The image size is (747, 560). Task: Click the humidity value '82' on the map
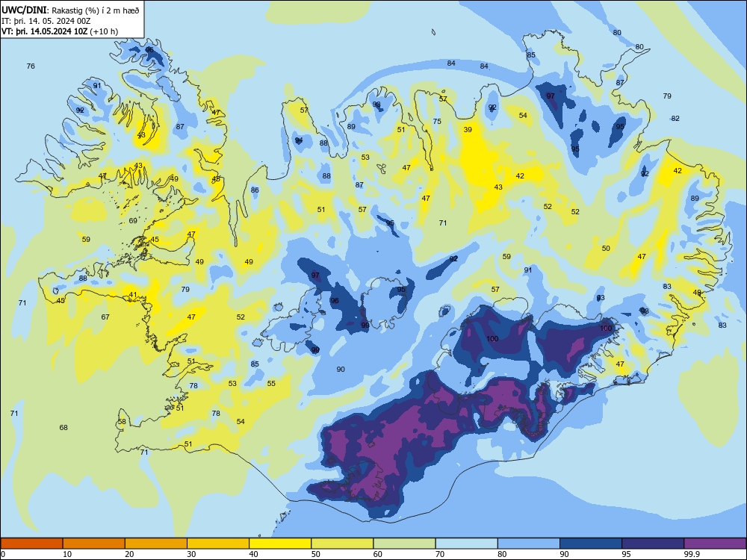point(675,119)
